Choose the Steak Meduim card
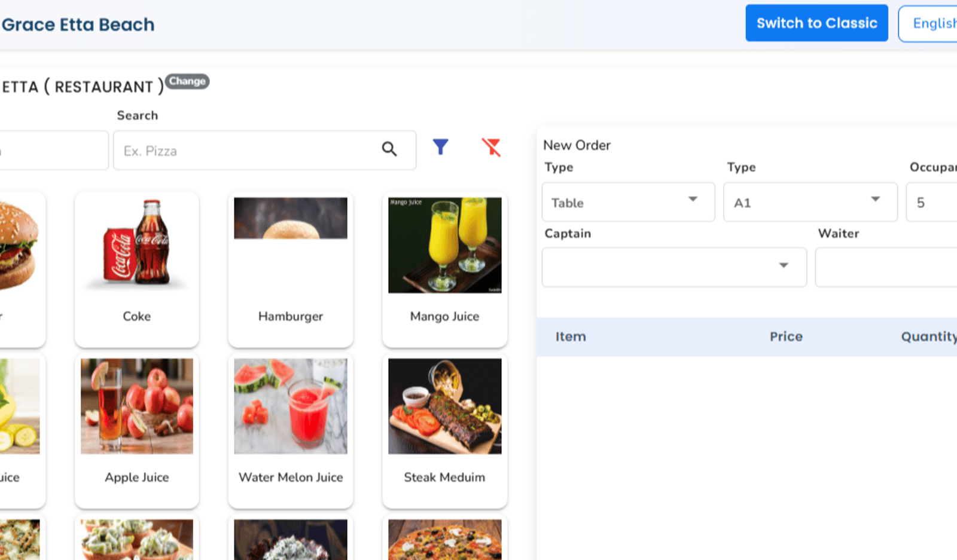 coord(445,430)
